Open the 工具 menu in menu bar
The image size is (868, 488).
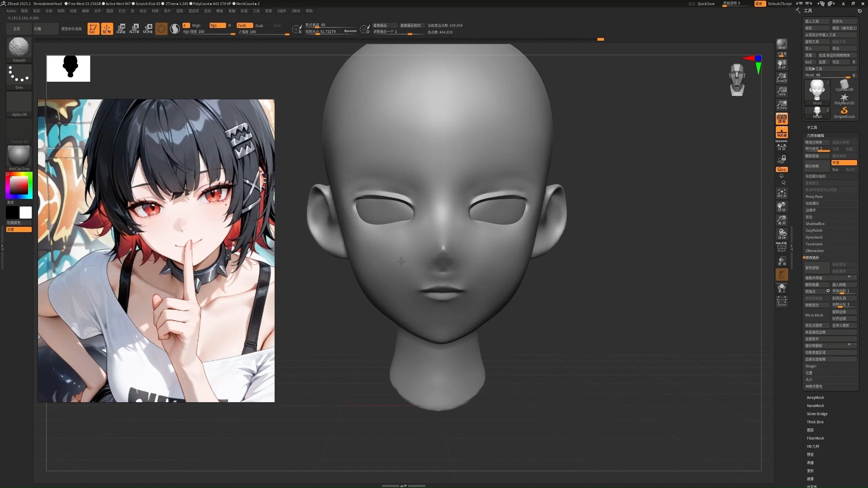(x=256, y=11)
